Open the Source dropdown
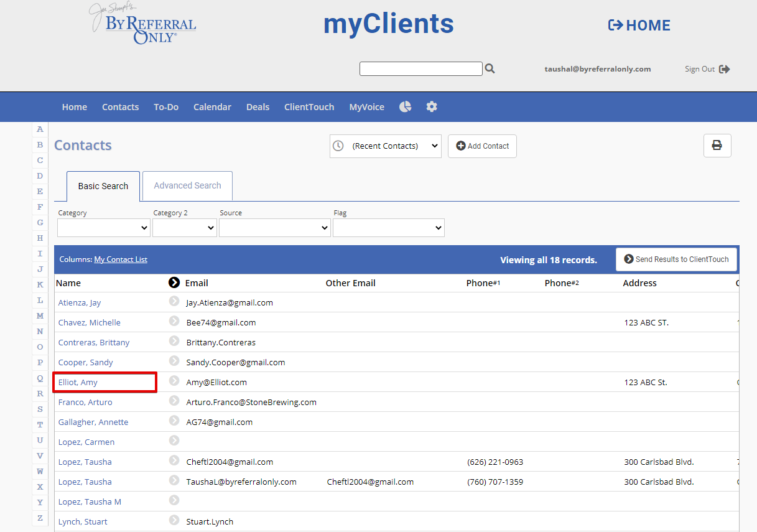The width and height of the screenshot is (757, 532). pyautogui.click(x=275, y=228)
